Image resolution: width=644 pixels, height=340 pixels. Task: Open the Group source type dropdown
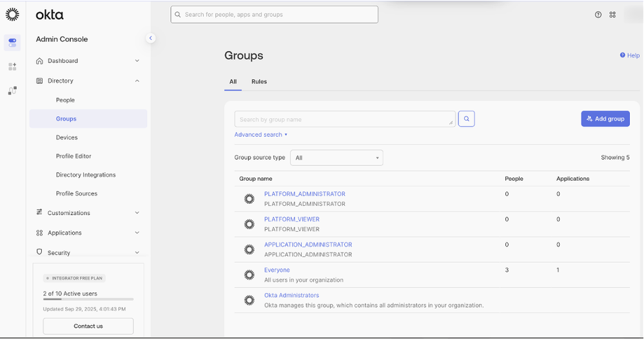click(337, 158)
